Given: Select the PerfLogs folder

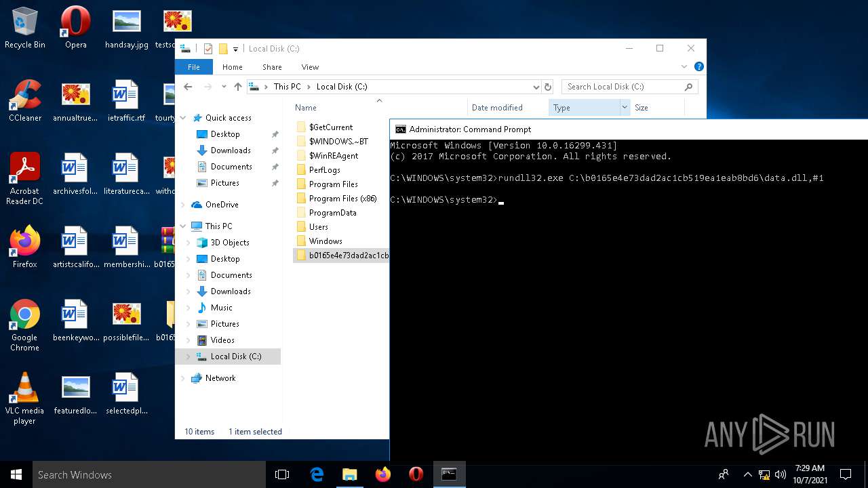Looking at the screenshot, I should pyautogui.click(x=324, y=170).
